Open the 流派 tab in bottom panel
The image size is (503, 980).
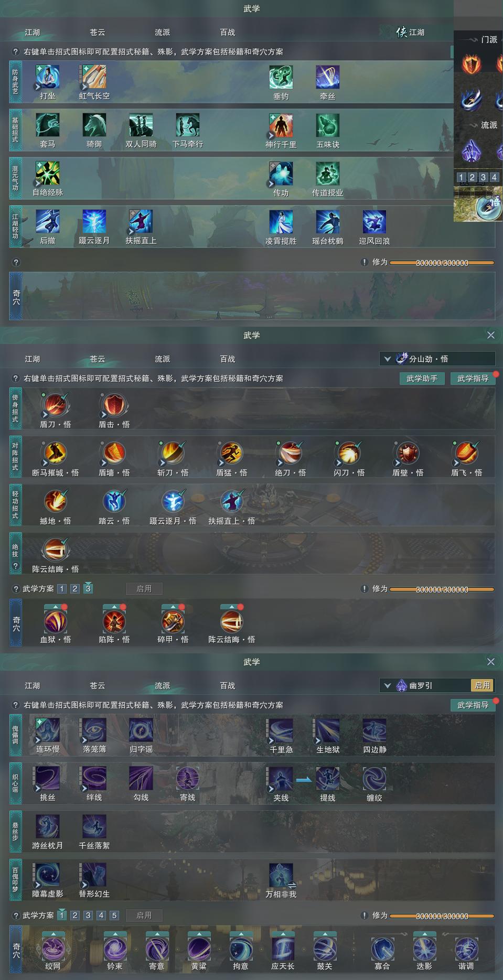pyautogui.click(x=163, y=686)
